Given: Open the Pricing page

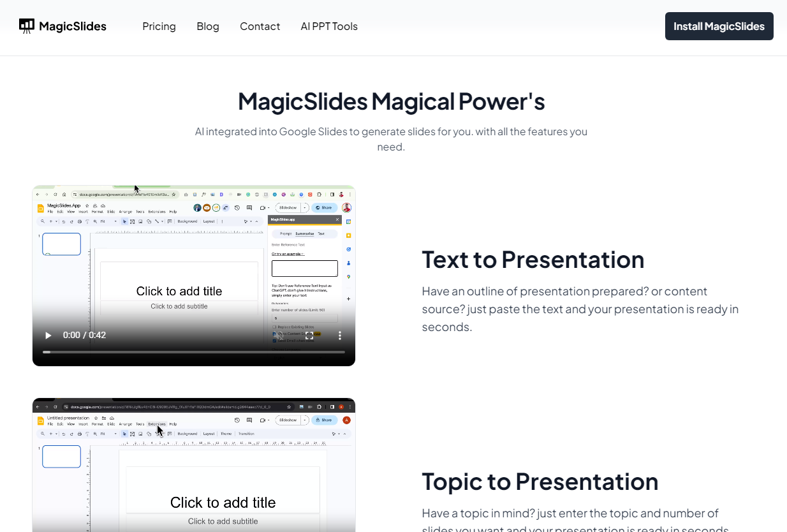Looking at the screenshot, I should [159, 26].
